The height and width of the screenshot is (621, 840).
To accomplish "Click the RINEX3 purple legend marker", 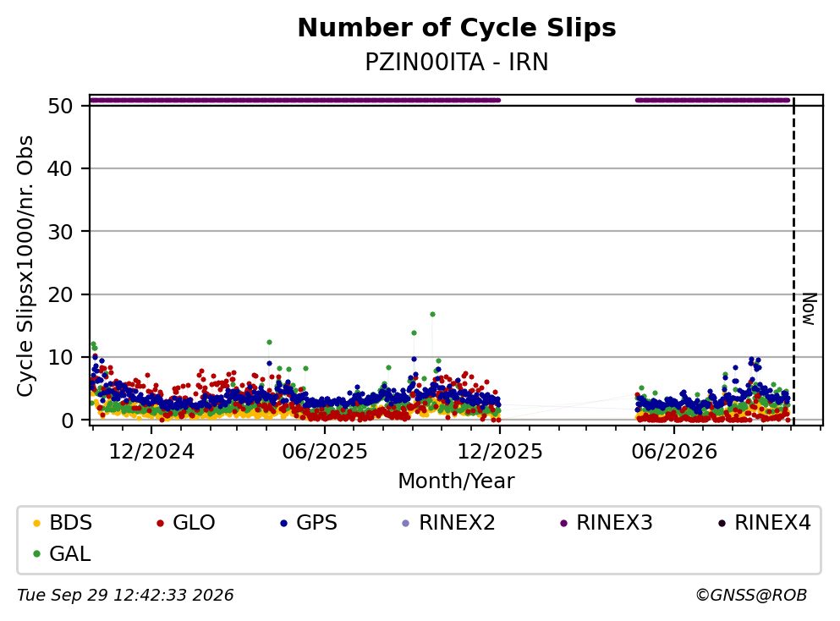I will coord(563,523).
